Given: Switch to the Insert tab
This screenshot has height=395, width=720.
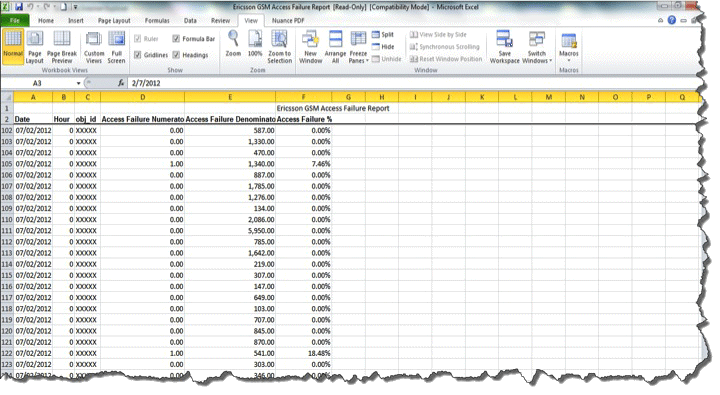Looking at the screenshot, I should click(x=76, y=20).
